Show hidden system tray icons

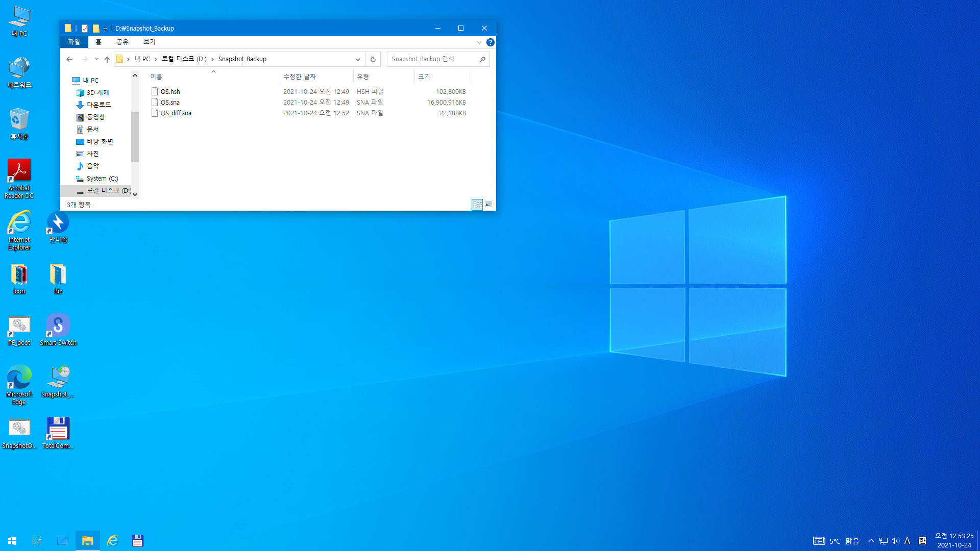(871, 541)
